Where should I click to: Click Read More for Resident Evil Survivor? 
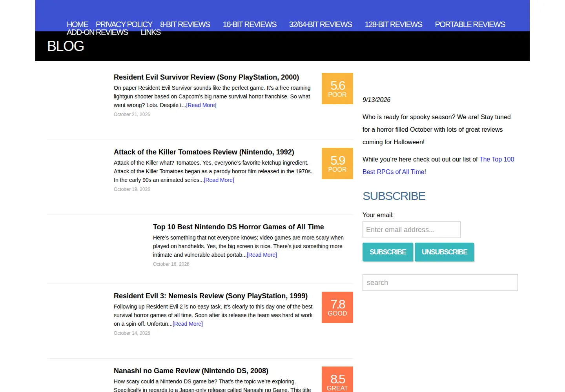(x=201, y=105)
